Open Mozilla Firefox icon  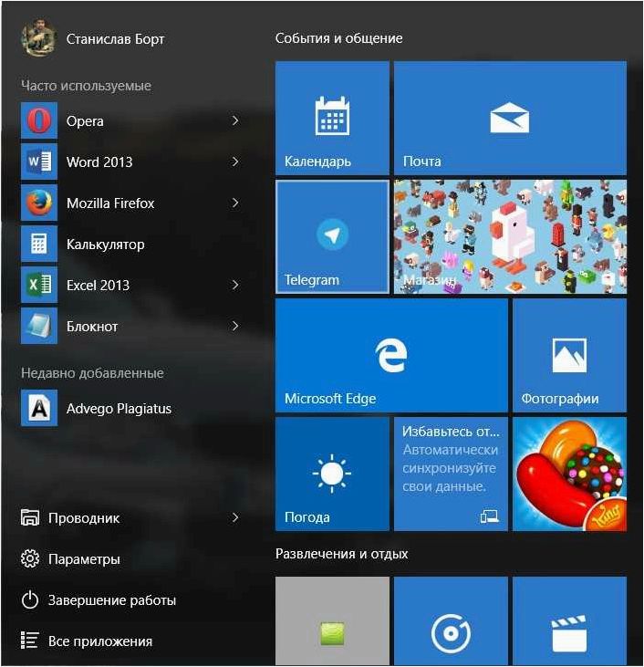38,203
